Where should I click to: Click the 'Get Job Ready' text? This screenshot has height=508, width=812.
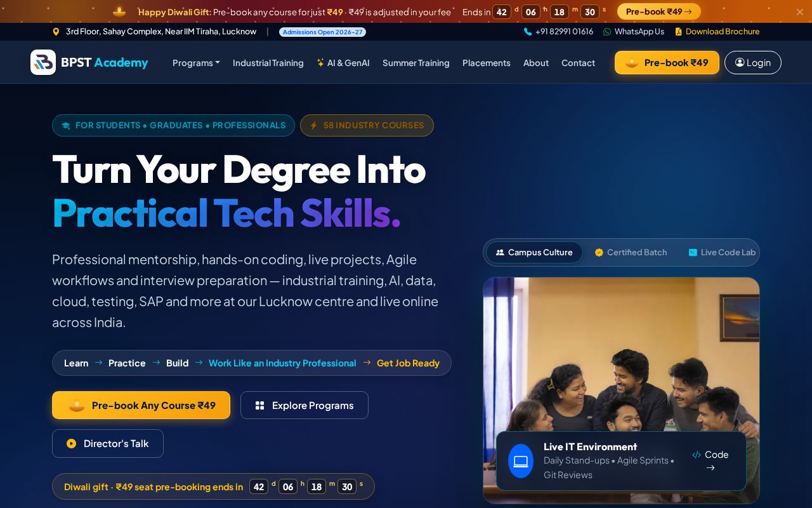(408, 363)
